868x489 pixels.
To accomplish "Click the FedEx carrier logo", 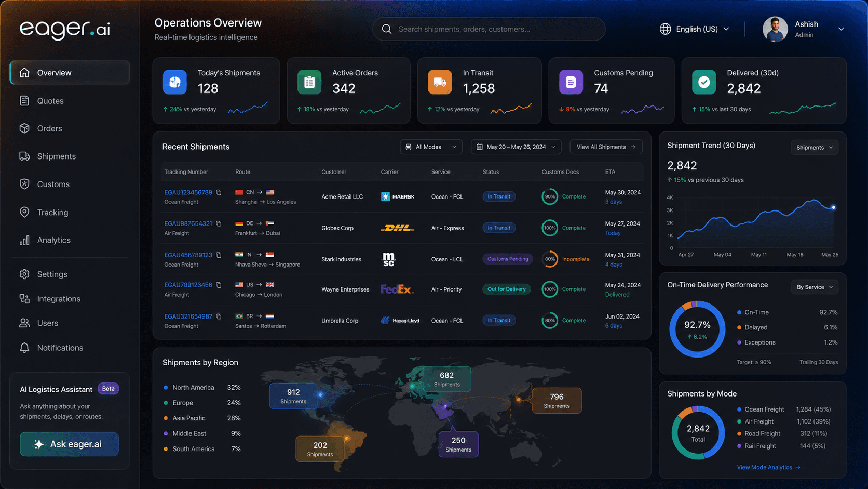I will (397, 289).
